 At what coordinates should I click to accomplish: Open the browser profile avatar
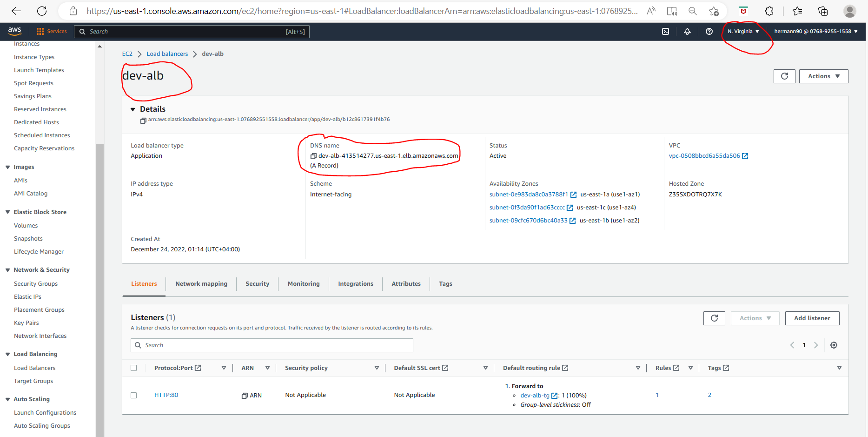pos(849,11)
